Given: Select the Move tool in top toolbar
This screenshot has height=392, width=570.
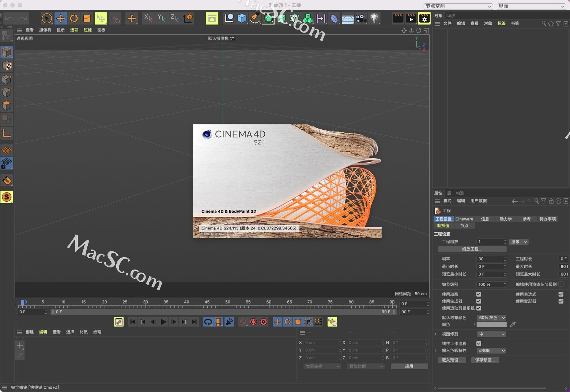Looking at the screenshot, I should point(60,18).
